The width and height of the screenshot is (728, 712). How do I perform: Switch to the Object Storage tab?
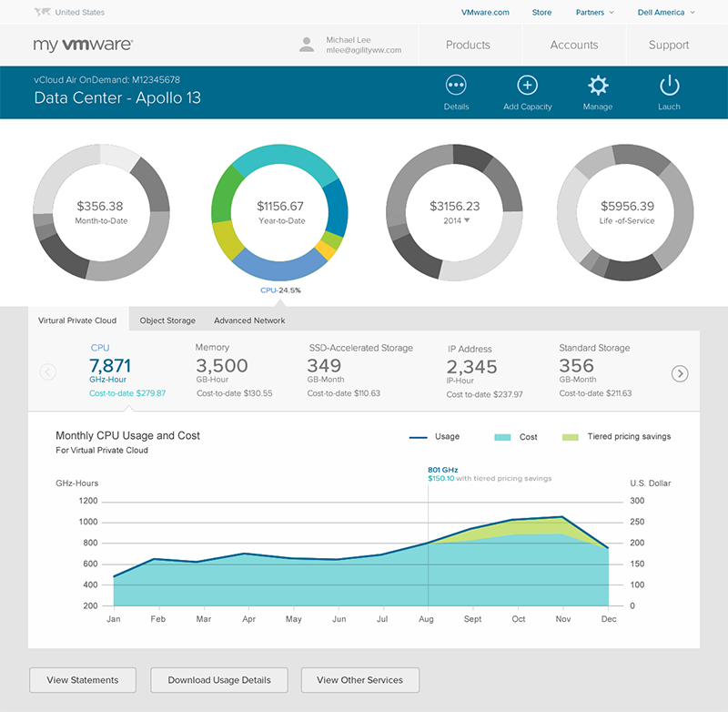[167, 320]
